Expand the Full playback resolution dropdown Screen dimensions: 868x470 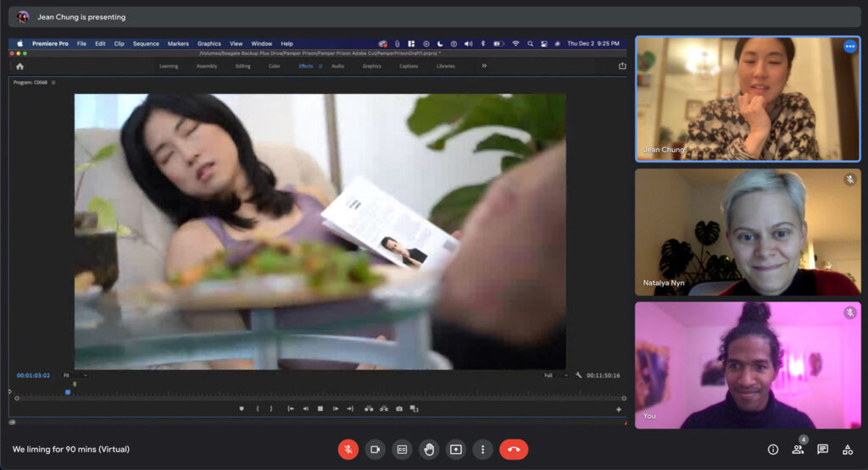pos(555,375)
